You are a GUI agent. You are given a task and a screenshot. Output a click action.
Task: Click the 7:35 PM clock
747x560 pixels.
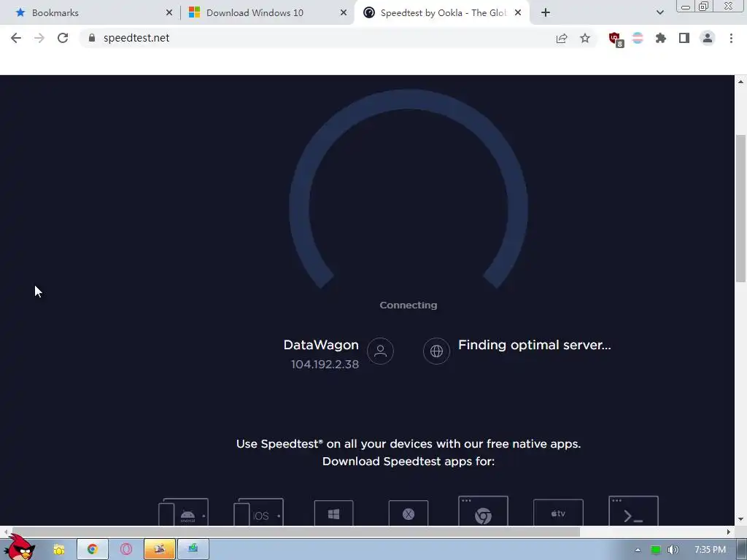(710, 550)
